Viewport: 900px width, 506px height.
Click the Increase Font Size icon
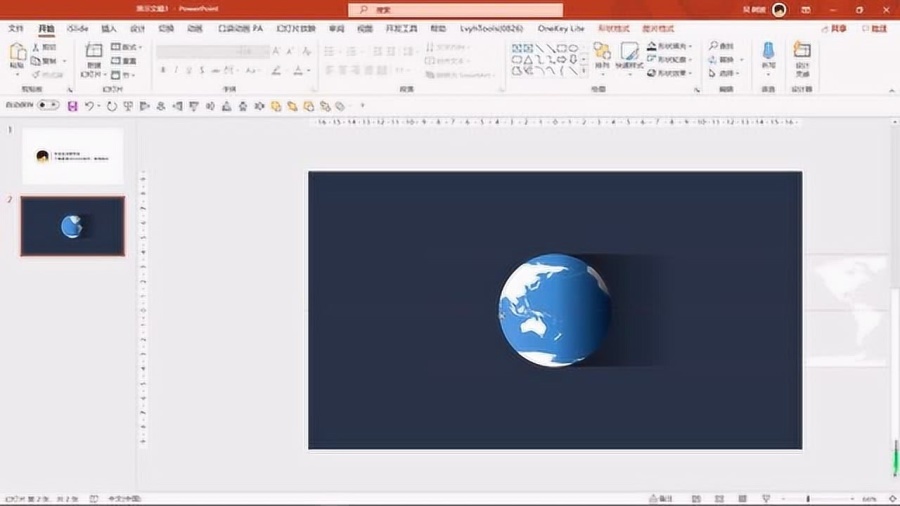[277, 51]
